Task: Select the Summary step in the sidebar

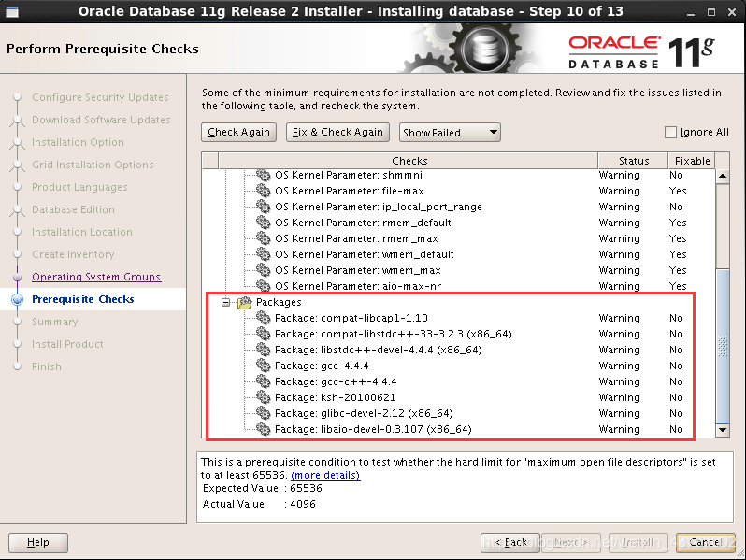Action: [x=55, y=322]
